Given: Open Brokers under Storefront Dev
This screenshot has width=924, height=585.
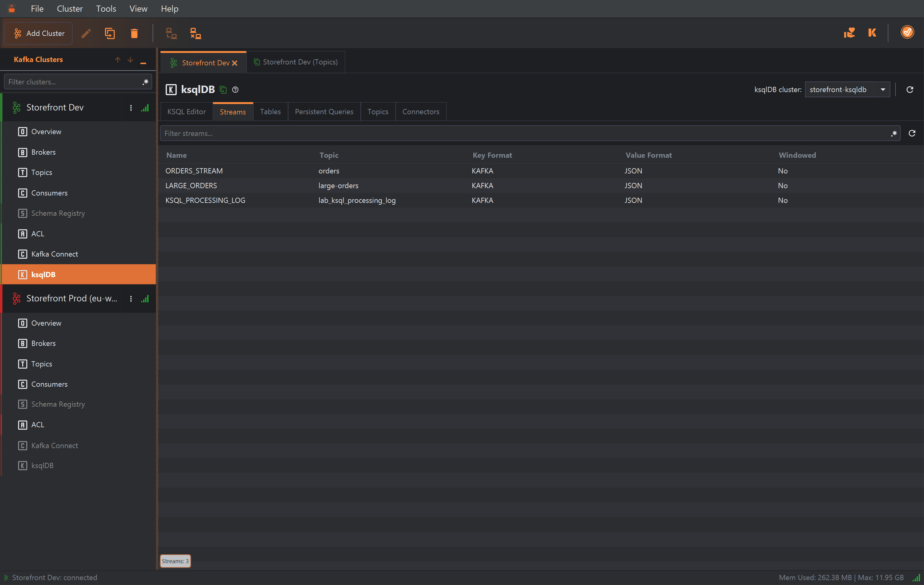Looking at the screenshot, I should (x=79, y=152).
